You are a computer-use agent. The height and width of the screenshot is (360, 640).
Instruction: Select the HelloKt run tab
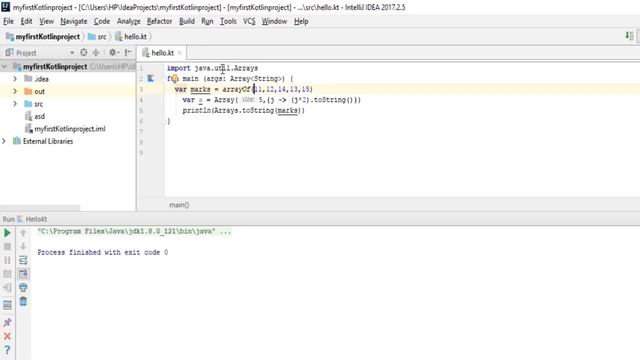(x=32, y=219)
